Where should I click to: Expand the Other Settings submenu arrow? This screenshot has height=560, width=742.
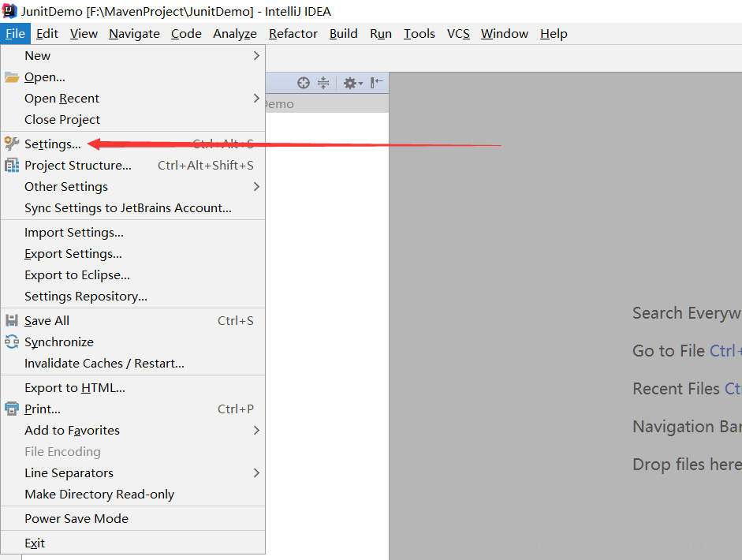tap(256, 186)
